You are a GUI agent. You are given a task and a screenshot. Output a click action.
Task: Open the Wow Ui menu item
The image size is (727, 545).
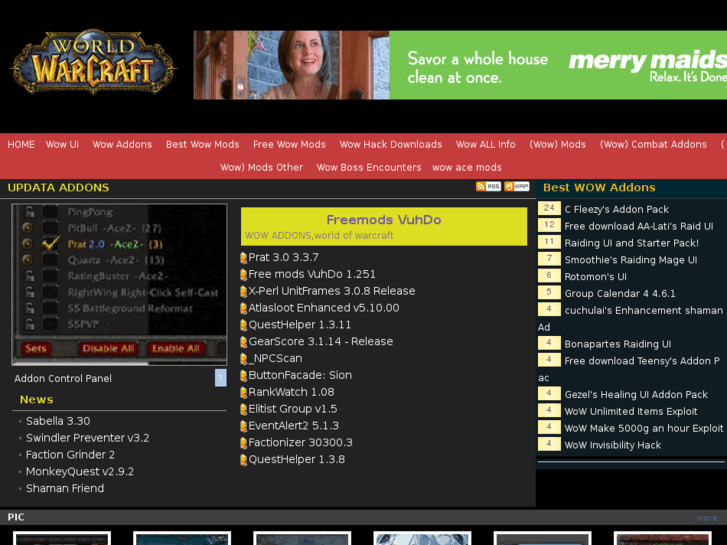coord(62,144)
